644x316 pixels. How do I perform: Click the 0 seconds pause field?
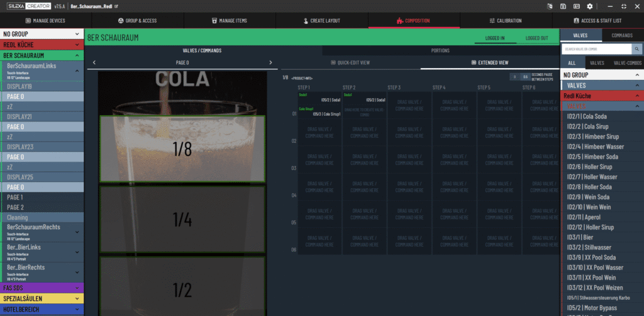[x=514, y=77]
